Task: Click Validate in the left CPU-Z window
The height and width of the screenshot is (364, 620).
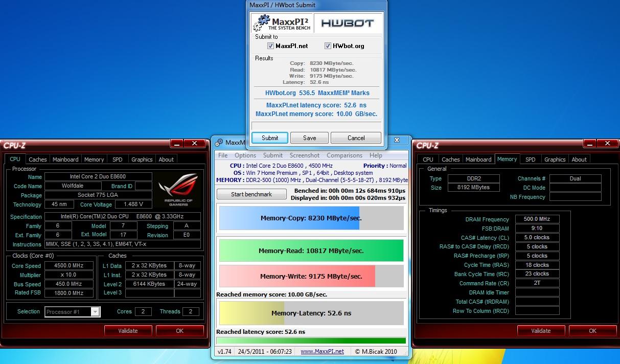Action: tap(128, 331)
